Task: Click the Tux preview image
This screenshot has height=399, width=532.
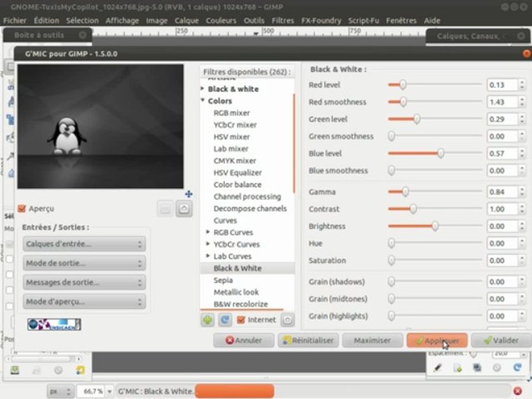Action: (100, 126)
